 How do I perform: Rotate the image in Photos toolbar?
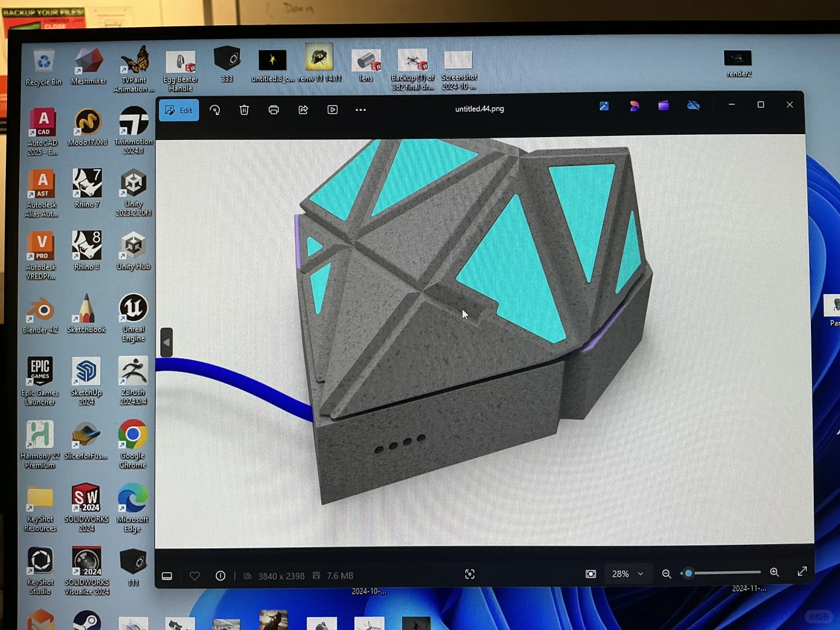[x=215, y=110]
